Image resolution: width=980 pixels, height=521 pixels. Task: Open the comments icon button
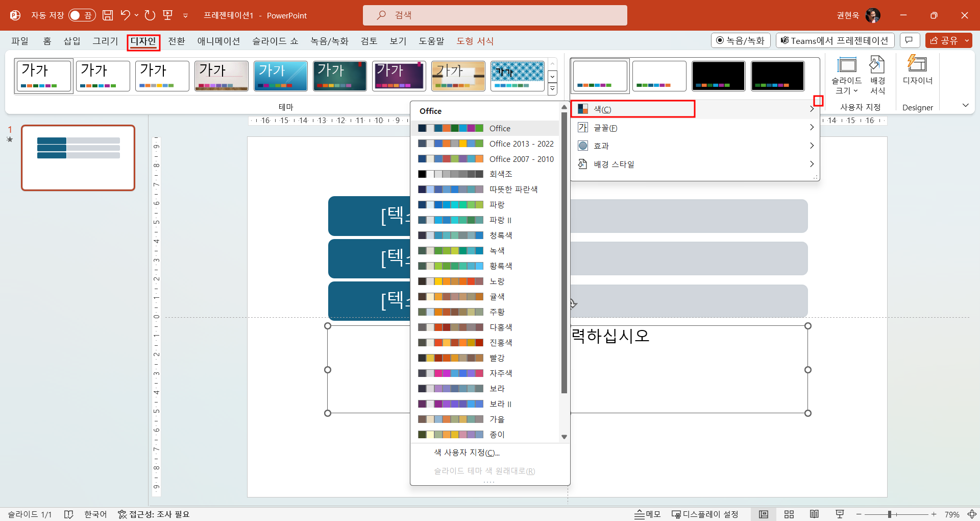pyautogui.click(x=909, y=40)
